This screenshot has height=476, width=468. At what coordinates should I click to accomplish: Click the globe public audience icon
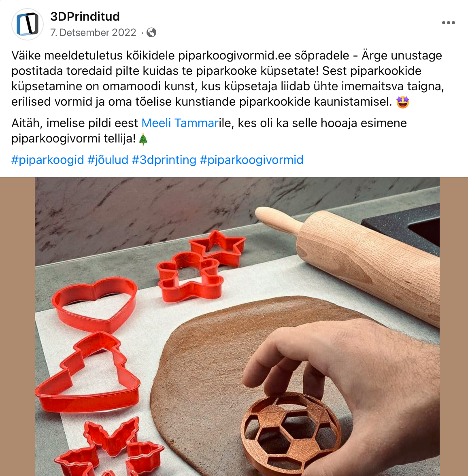point(151,32)
